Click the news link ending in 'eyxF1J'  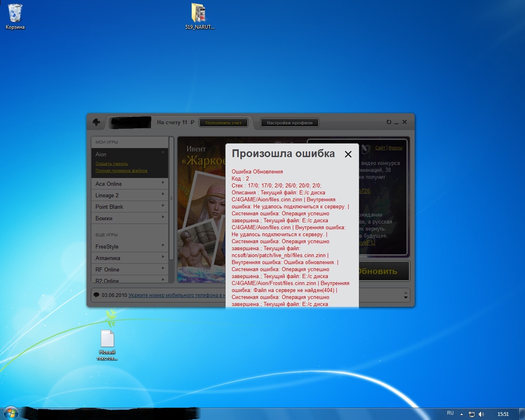[367, 243]
